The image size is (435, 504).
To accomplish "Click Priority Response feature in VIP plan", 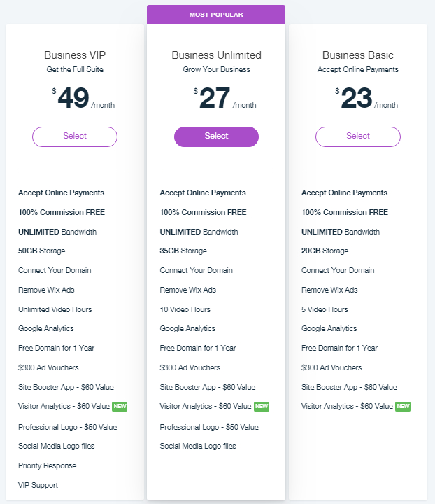I will (47, 465).
